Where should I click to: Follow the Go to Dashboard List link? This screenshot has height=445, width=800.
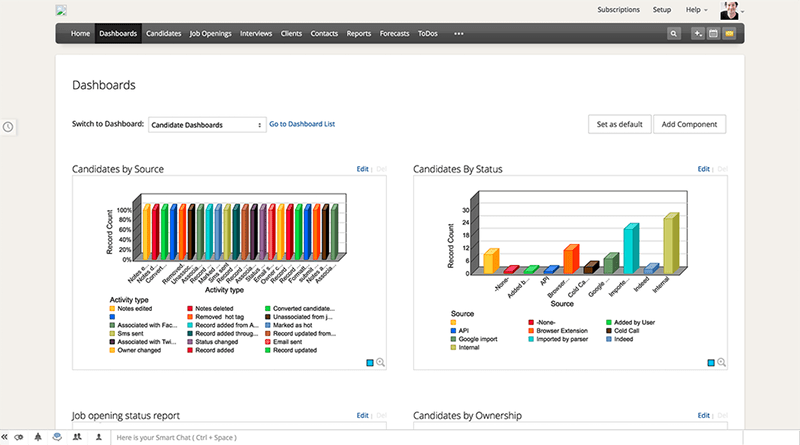(x=302, y=125)
